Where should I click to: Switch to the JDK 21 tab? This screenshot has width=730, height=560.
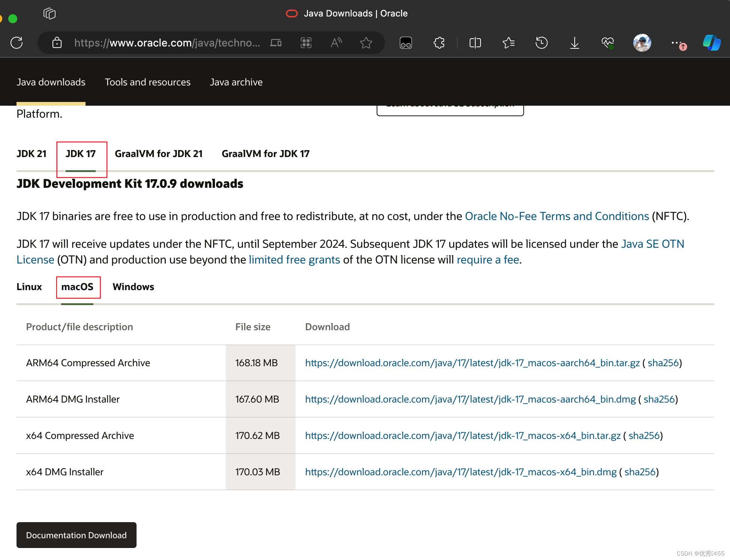tap(32, 154)
